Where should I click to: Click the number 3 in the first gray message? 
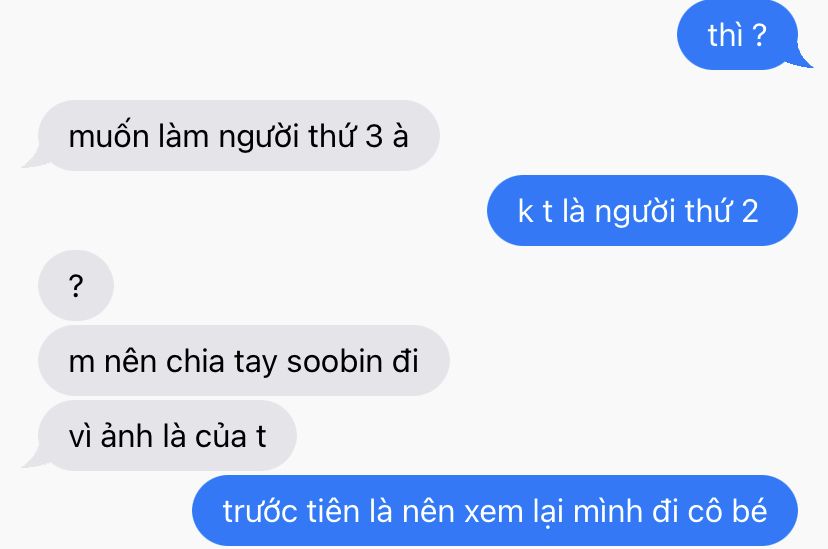[373, 136]
